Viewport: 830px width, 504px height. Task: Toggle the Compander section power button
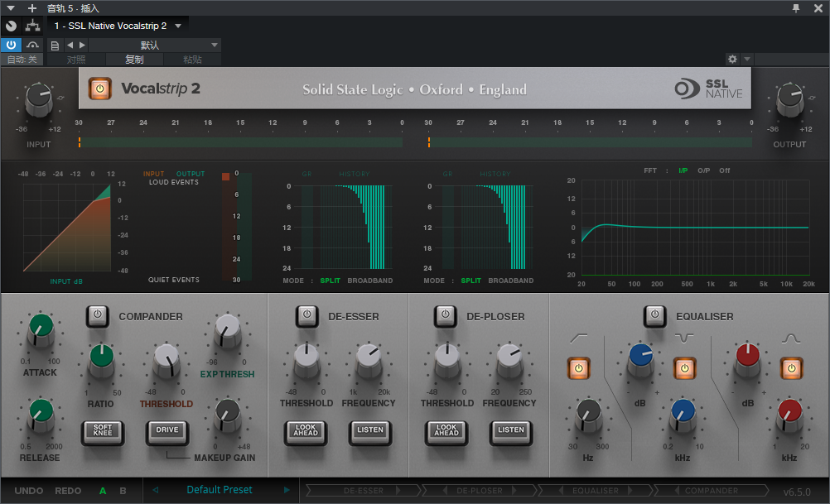click(98, 316)
